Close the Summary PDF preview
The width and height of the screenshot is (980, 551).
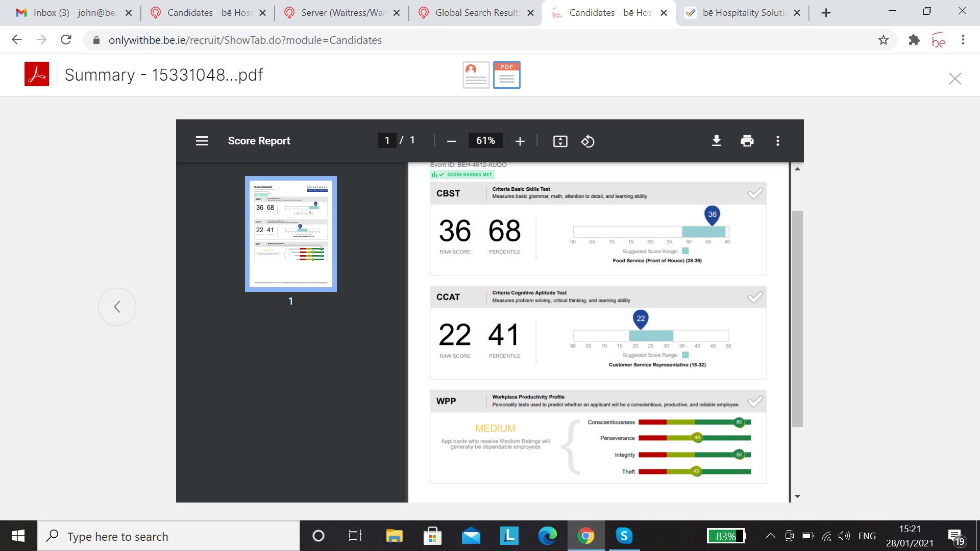click(x=954, y=79)
